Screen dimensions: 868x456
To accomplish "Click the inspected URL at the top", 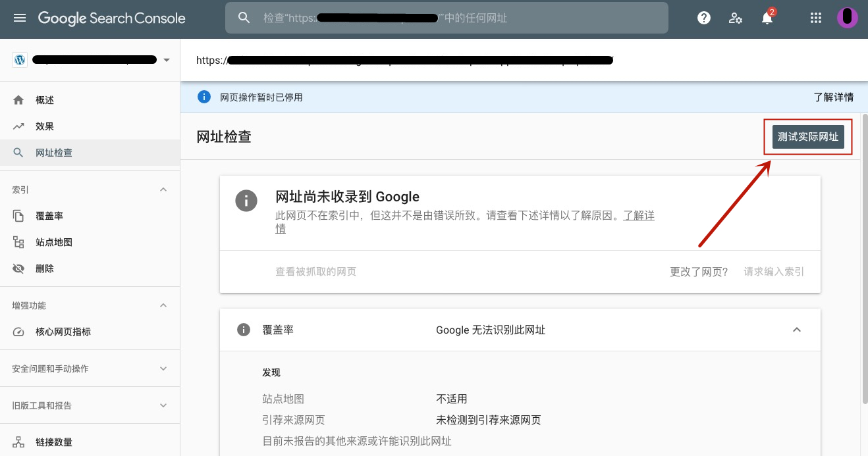I will click(x=405, y=60).
